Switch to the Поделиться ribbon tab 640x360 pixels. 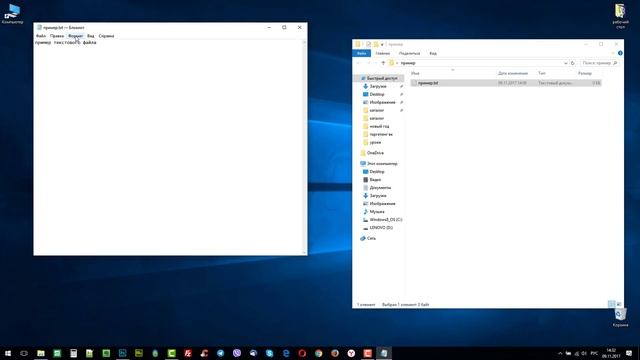point(409,53)
